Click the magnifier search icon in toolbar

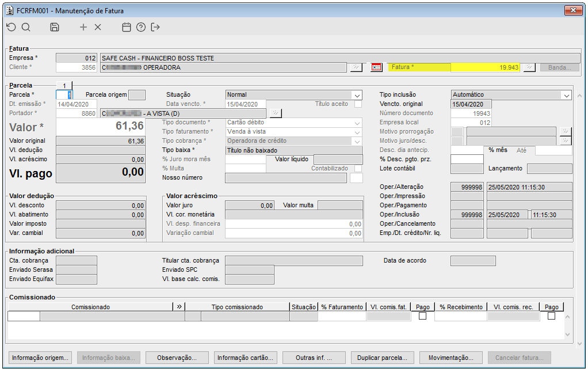(26, 27)
